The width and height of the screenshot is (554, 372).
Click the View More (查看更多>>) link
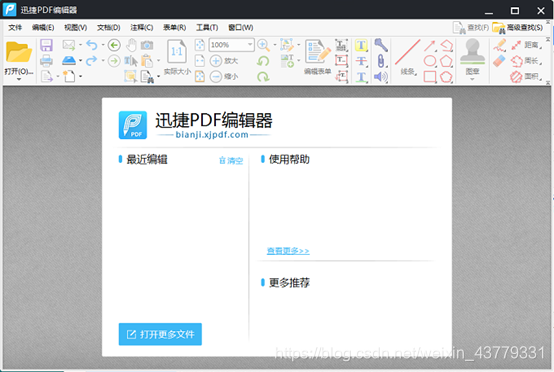click(x=288, y=251)
